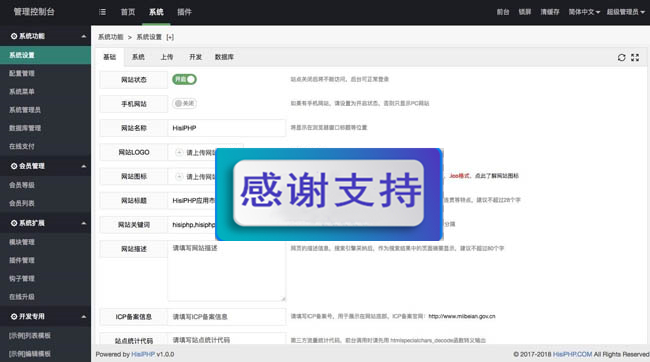The width and height of the screenshot is (650, 362).
Task: Switch to the 上传 settings tab
Action: point(167,57)
